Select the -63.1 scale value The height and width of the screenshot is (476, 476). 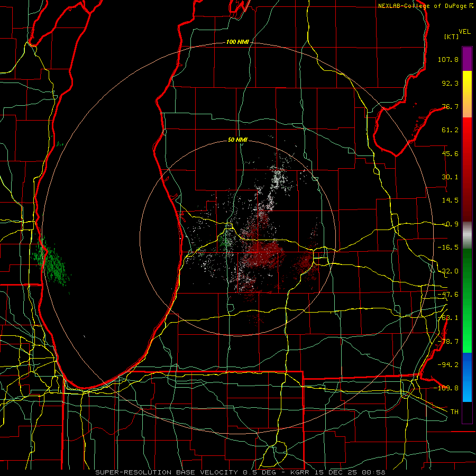(x=448, y=318)
